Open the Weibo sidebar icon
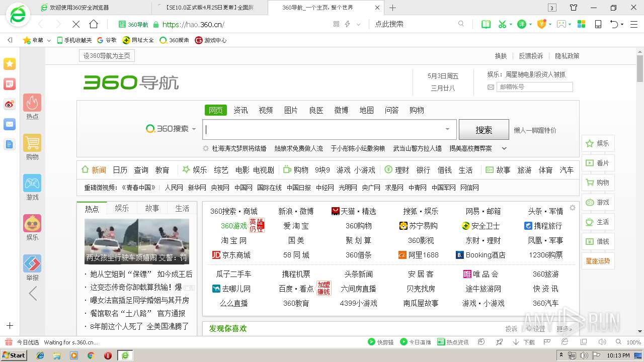The height and width of the screenshot is (362, 644). point(10,104)
